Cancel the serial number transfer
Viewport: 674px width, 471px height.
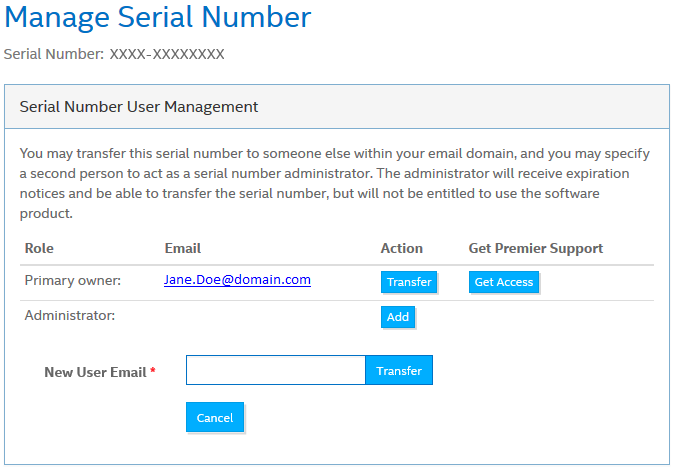pyautogui.click(x=214, y=417)
